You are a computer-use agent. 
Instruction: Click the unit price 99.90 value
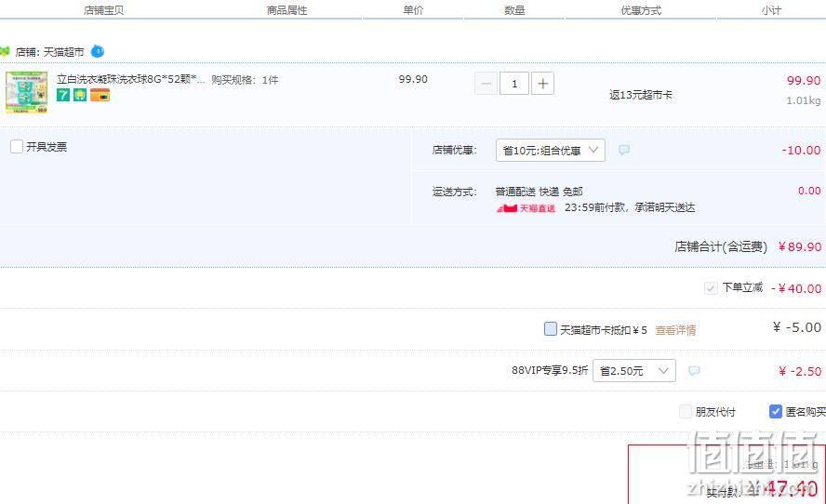tap(413, 79)
